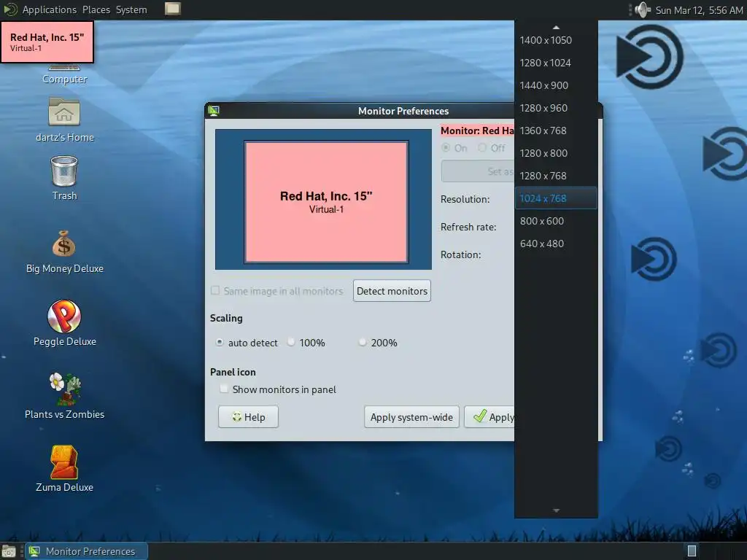Launch Plants vs Zombies icon
This screenshot has height=560, width=747.
point(65,389)
